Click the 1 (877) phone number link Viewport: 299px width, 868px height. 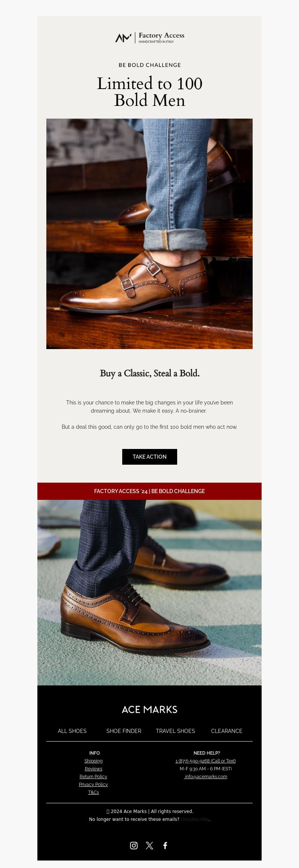pos(206,761)
